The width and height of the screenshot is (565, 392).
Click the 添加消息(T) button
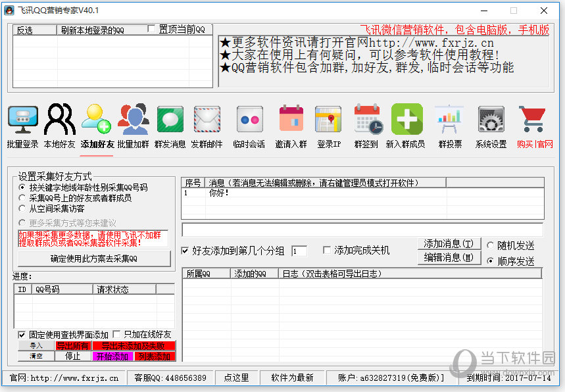pos(449,244)
